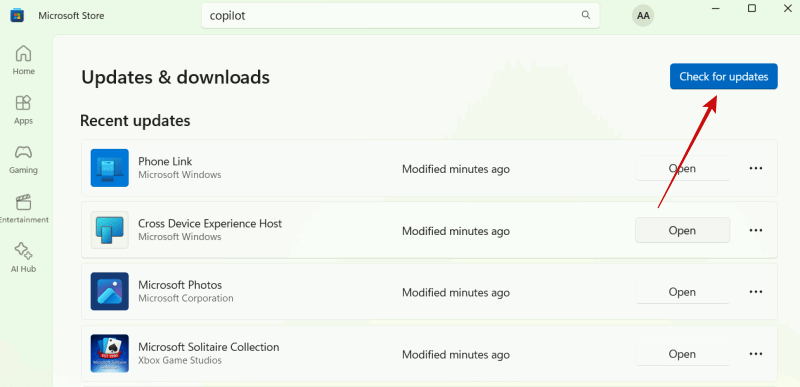Open more options for Cross Device Experience Host
Viewport: 800px width, 387px height.
(756, 230)
